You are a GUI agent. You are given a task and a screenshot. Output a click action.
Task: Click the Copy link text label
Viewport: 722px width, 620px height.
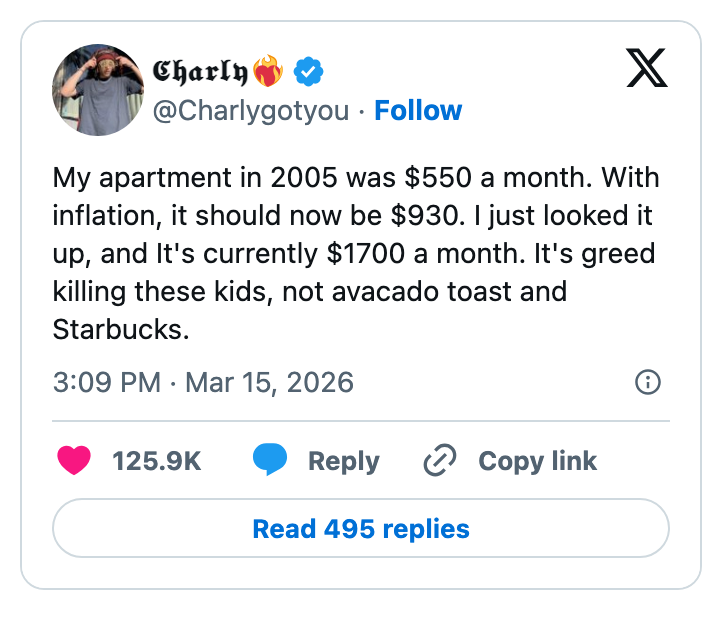click(537, 461)
